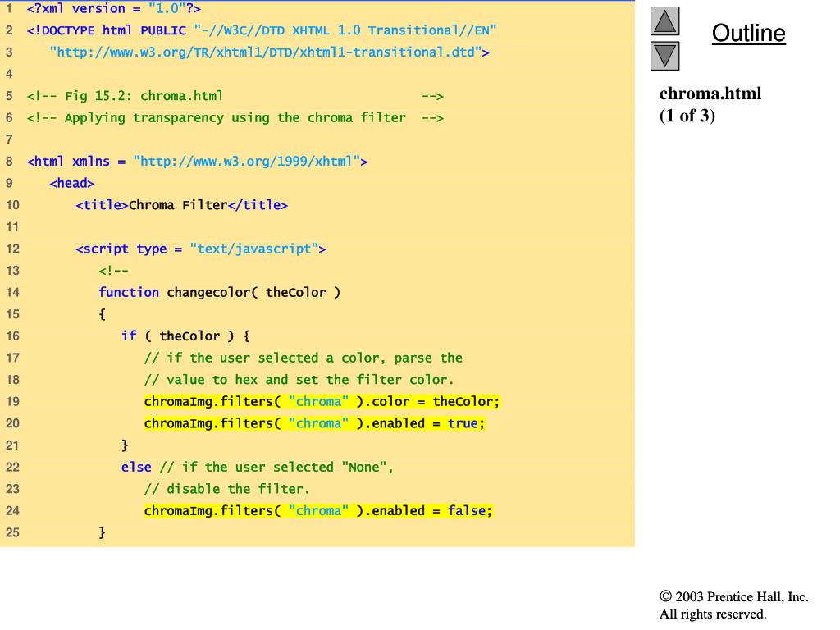
Task: Click 'function changecolor( theColor )' line
Action: point(220,293)
